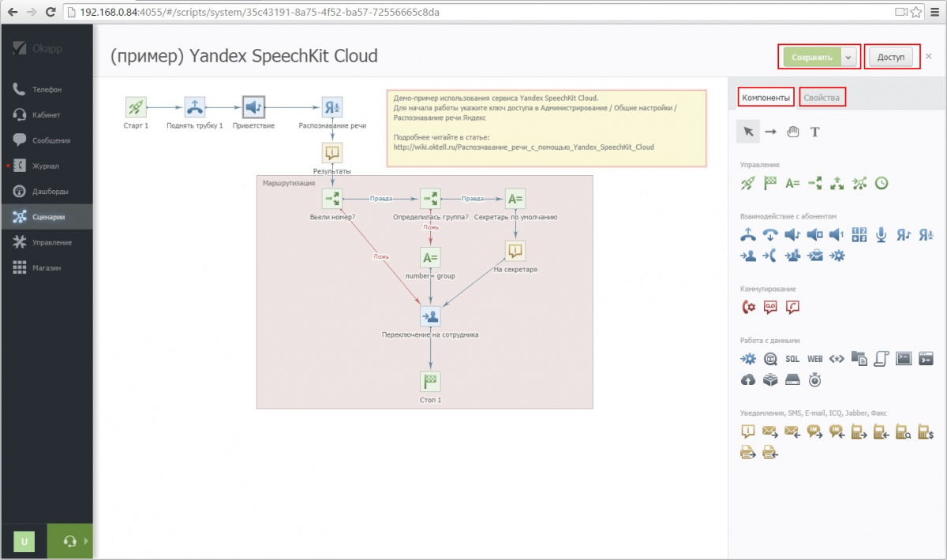Pick the microphone record component

coord(882,234)
